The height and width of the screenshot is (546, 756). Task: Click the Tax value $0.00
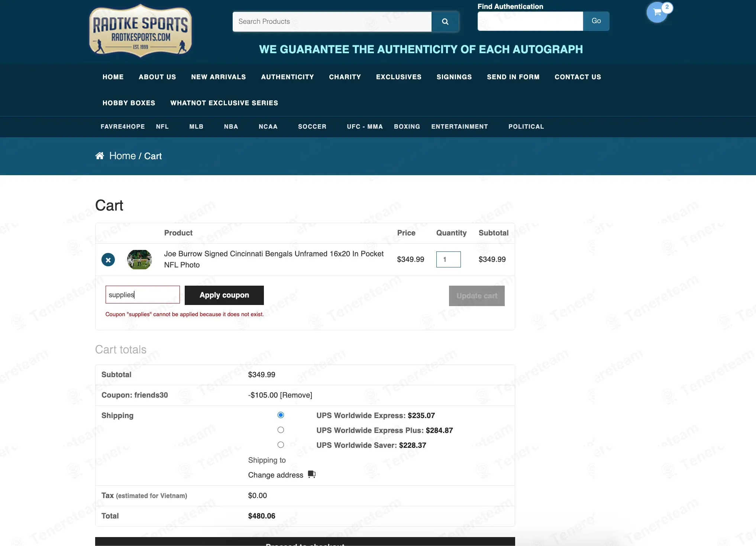[258, 495]
